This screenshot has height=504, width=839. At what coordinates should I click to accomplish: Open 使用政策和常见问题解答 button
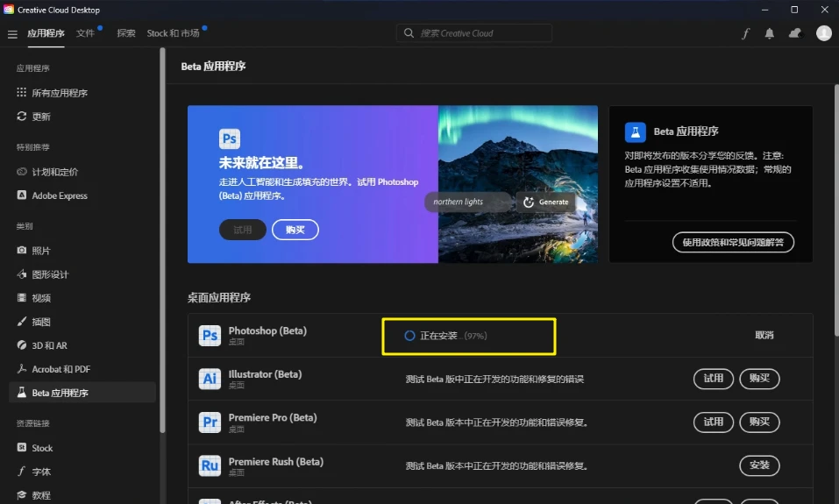pos(733,243)
